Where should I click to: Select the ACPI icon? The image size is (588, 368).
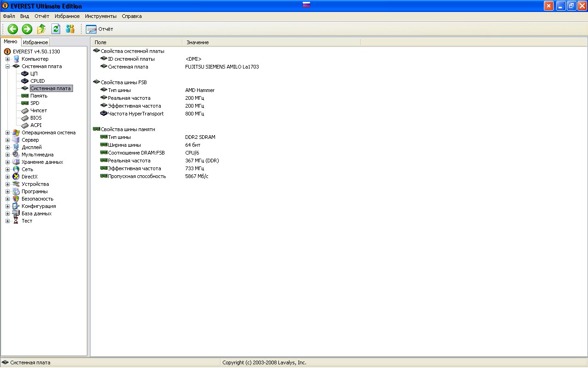(25, 125)
